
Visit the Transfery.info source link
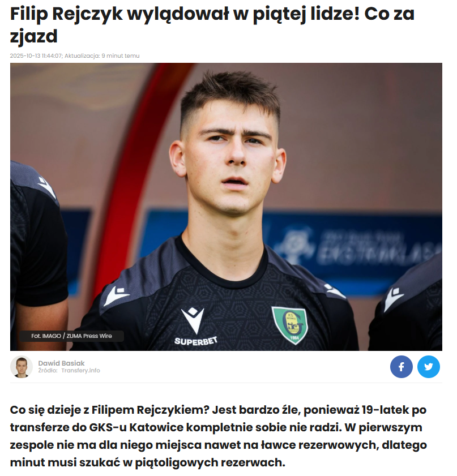click(x=80, y=370)
